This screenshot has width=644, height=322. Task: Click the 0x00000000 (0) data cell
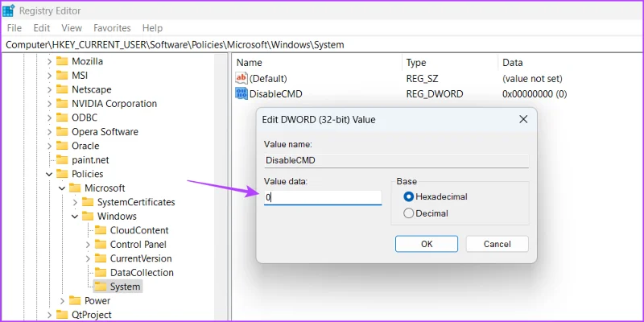(x=535, y=94)
